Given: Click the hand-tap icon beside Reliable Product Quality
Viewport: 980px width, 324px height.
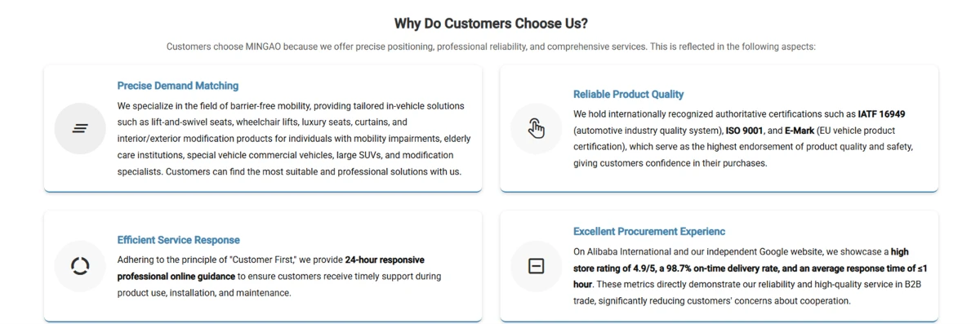Looking at the screenshot, I should 536,128.
